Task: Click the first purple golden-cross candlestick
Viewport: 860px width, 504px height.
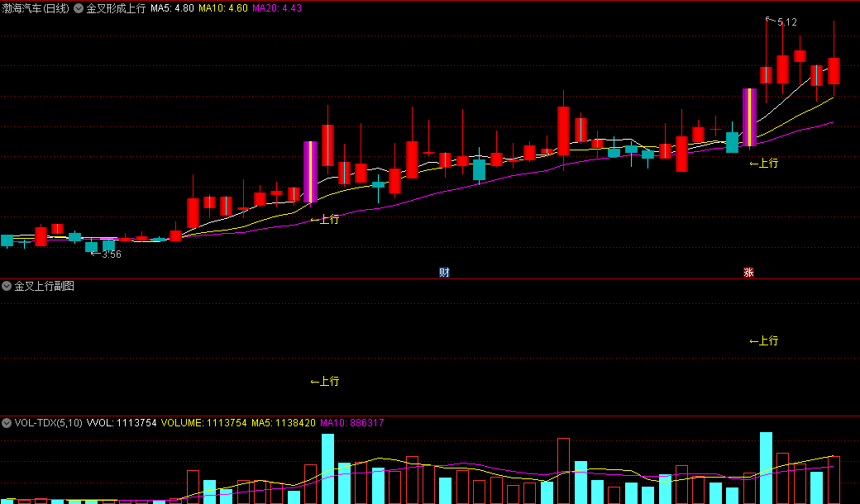Action: pos(310,172)
